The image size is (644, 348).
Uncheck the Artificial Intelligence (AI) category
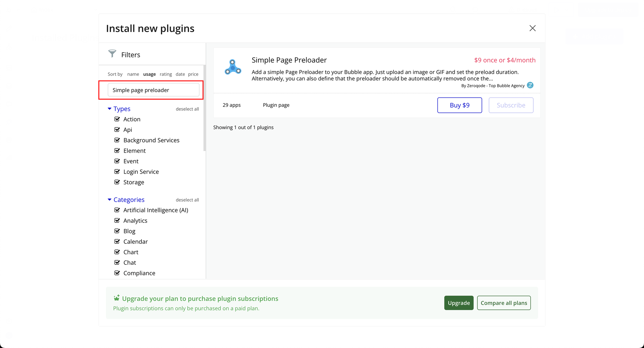pyautogui.click(x=117, y=210)
